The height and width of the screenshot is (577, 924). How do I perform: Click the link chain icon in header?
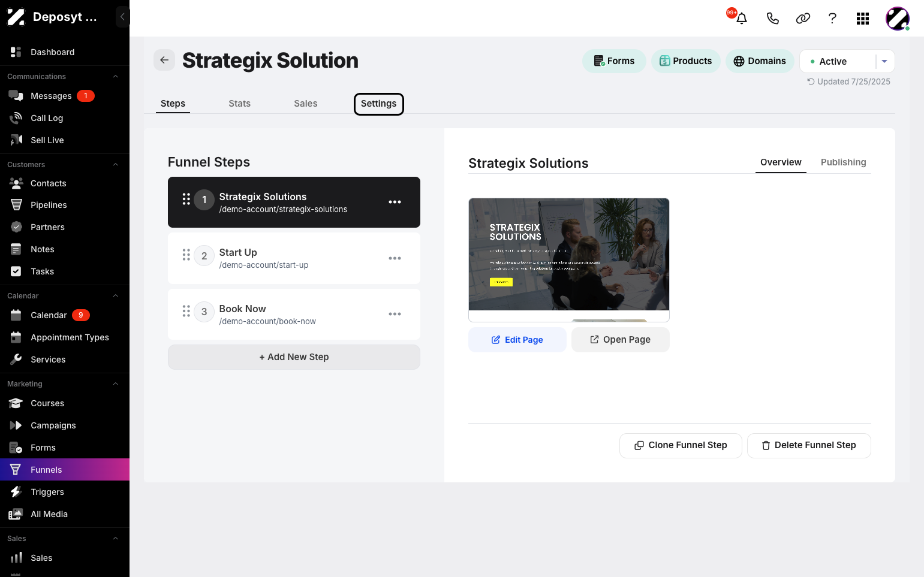tap(803, 19)
